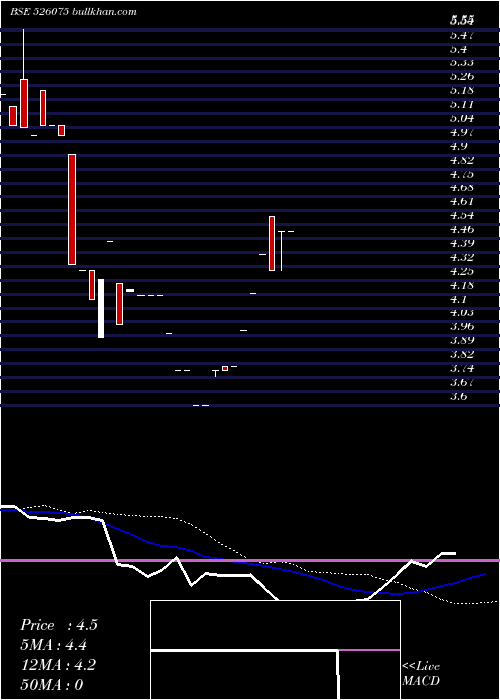Click the 3.6 price axis label

[459, 396]
